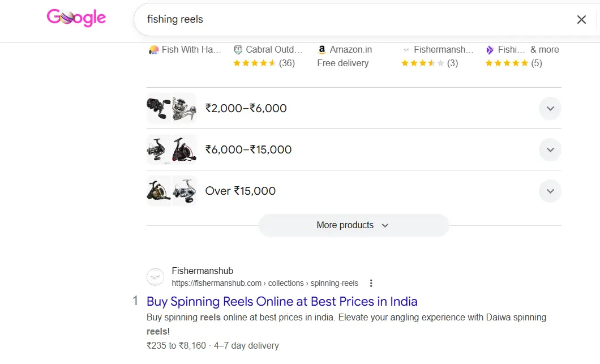
Task: Click the Amazon.in logo icon
Action: 322,50
